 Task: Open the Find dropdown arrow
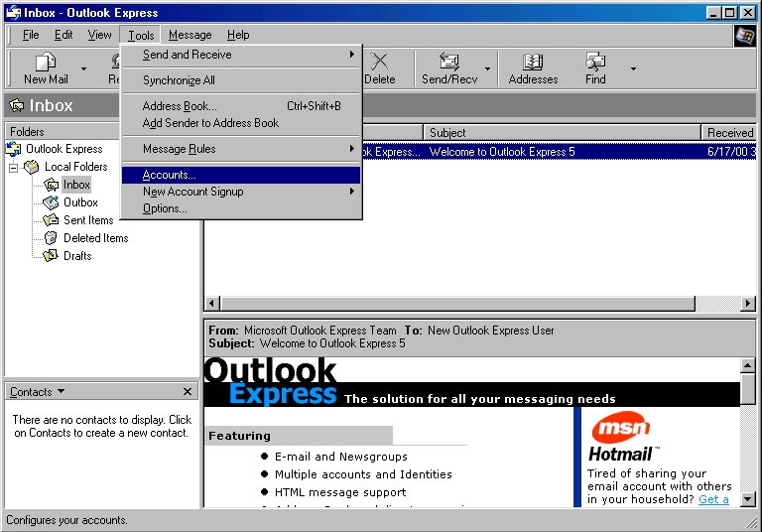633,68
